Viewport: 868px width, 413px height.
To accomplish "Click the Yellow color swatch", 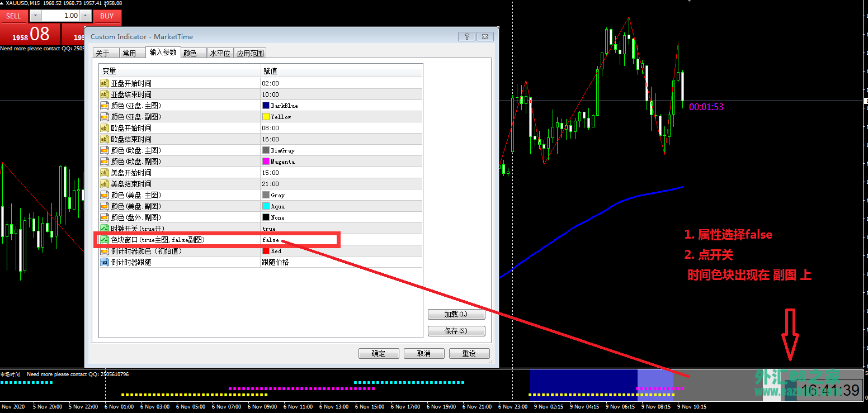I will click(x=266, y=117).
